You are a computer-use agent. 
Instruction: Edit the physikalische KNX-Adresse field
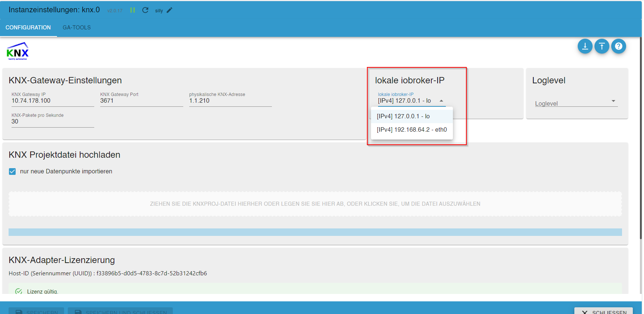230,101
